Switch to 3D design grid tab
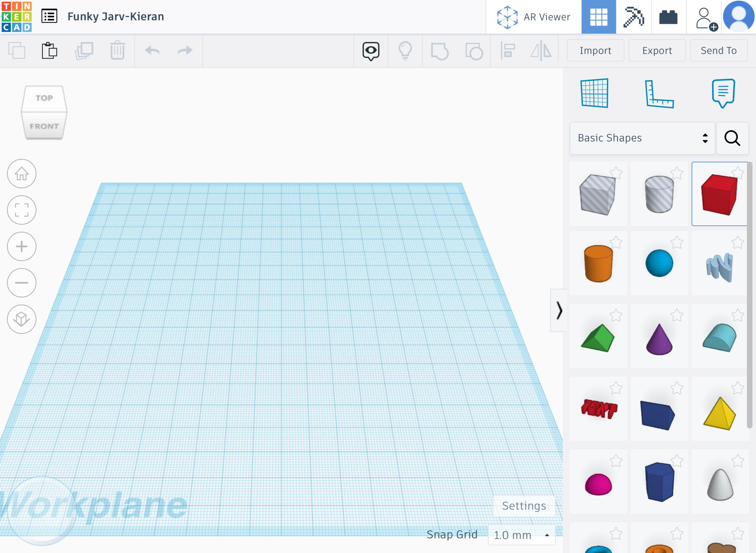 [598, 17]
